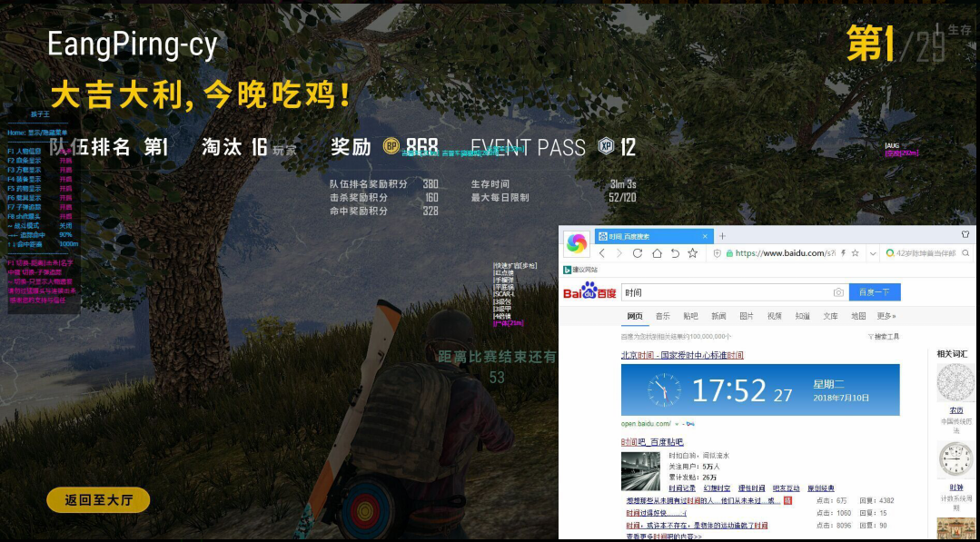Open the 北京时间 - 国家授时中心标准时间 result
Viewport: 980px width, 542px height.
682,355
